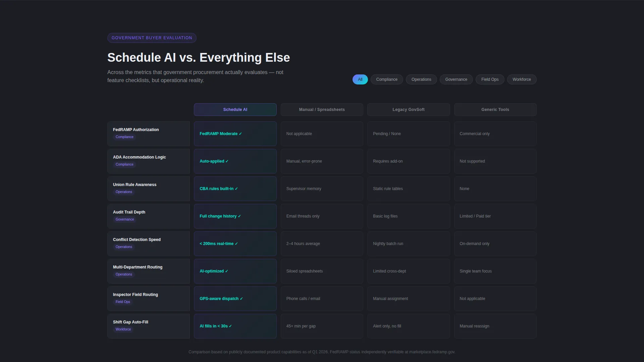The width and height of the screenshot is (644, 362).
Task: Click the Legacy GovSoft column header
Action: (409, 110)
